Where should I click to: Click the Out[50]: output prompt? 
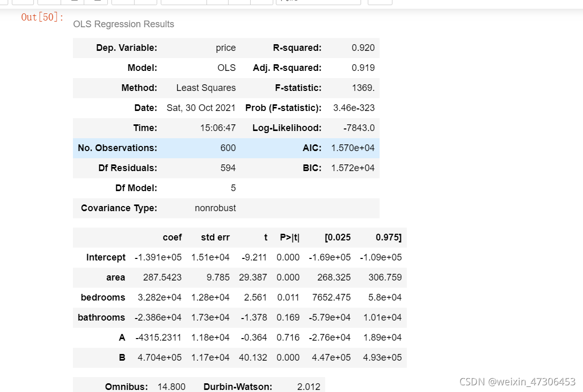(x=42, y=17)
